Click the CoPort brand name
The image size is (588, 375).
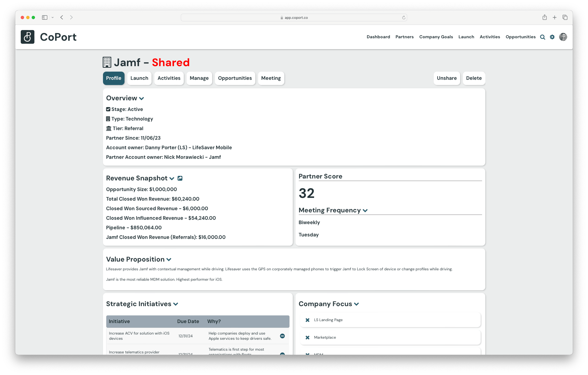[58, 37]
